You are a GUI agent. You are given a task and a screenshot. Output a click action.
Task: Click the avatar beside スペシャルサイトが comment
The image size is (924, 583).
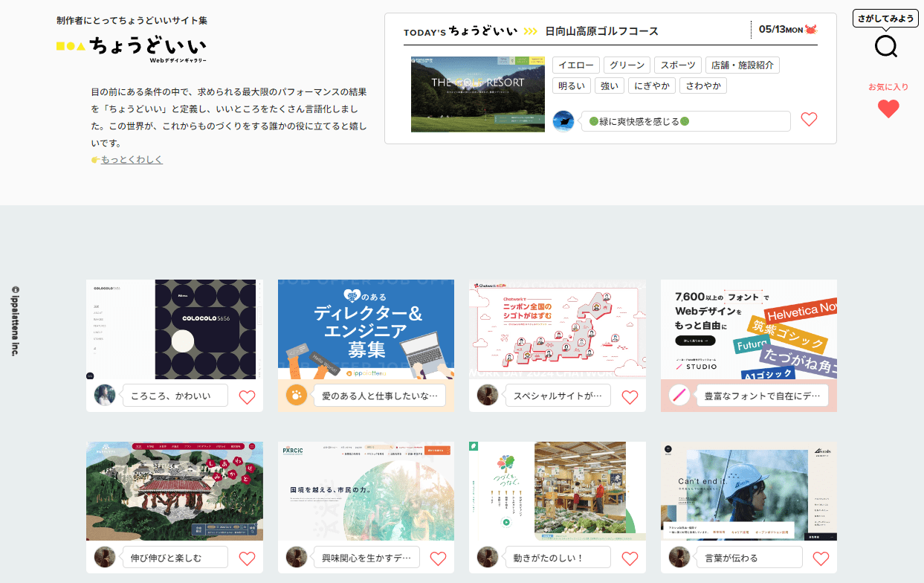coord(488,396)
